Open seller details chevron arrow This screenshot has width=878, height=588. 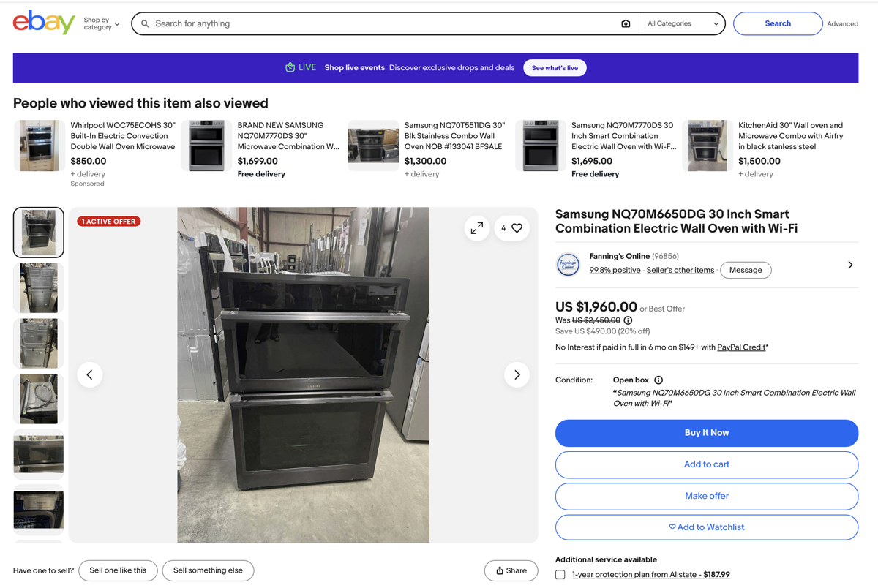point(850,265)
